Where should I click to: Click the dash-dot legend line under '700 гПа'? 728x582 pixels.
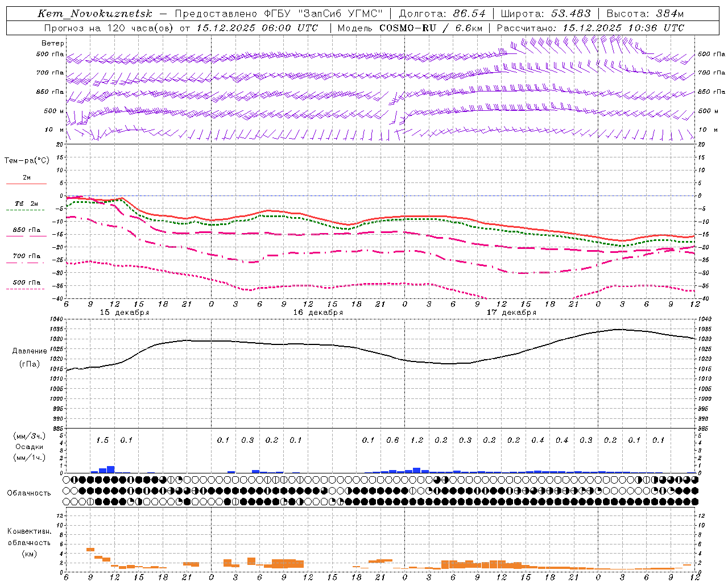pyautogui.click(x=26, y=263)
